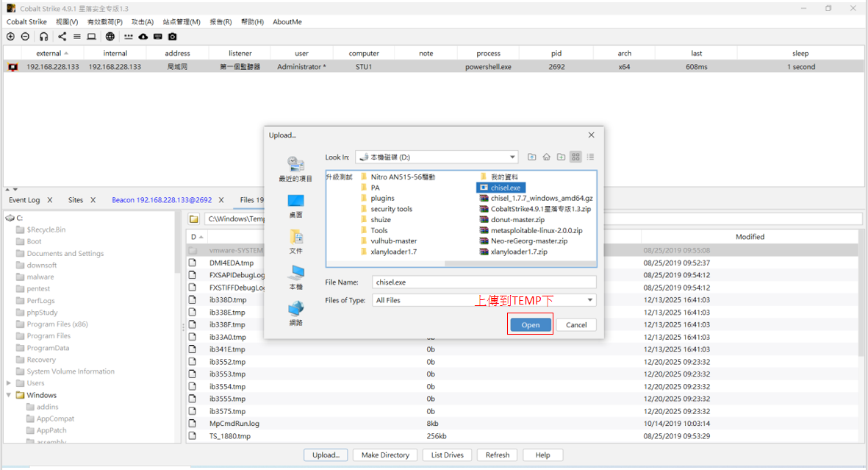
Task: Collapse the Windows folder in tree
Action: click(8, 395)
